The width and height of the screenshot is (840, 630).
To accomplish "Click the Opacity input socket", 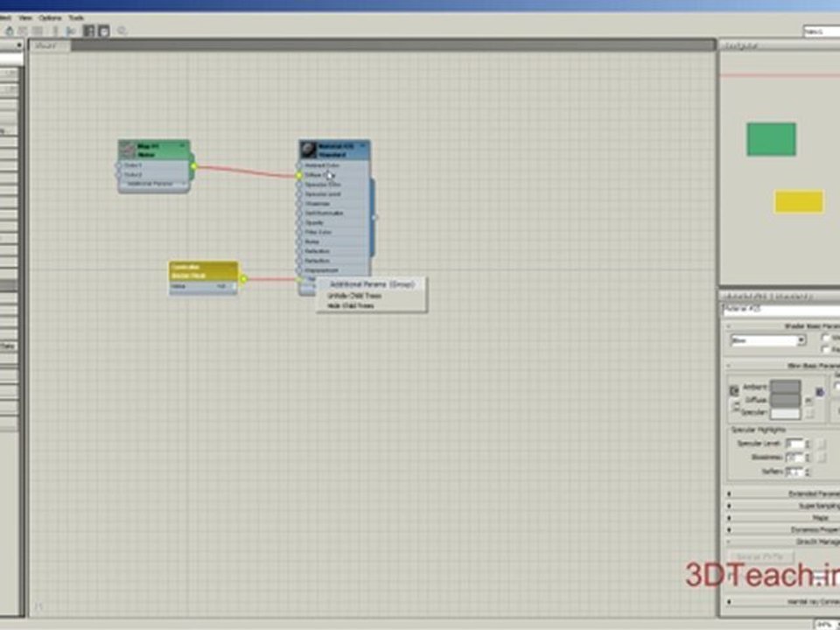I will tap(299, 222).
